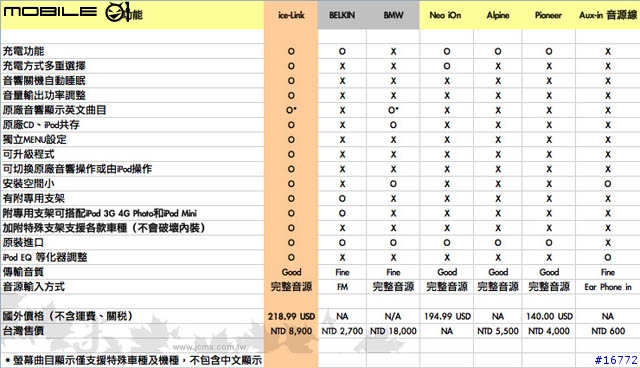Click the BELKIN O in 有附專用支架 row
Screen dimensions: 640x368
coord(342,198)
